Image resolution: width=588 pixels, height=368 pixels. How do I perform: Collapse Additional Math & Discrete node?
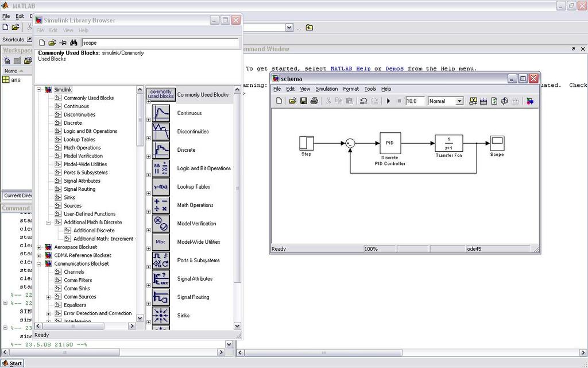coord(48,223)
